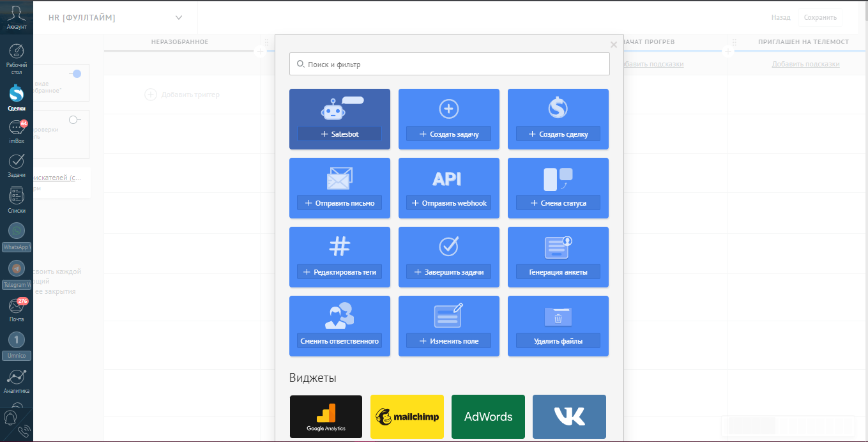Image resolution: width=868 pixels, height=442 pixels.
Task: Choose the Смена статуса action
Action: pyautogui.click(x=558, y=203)
